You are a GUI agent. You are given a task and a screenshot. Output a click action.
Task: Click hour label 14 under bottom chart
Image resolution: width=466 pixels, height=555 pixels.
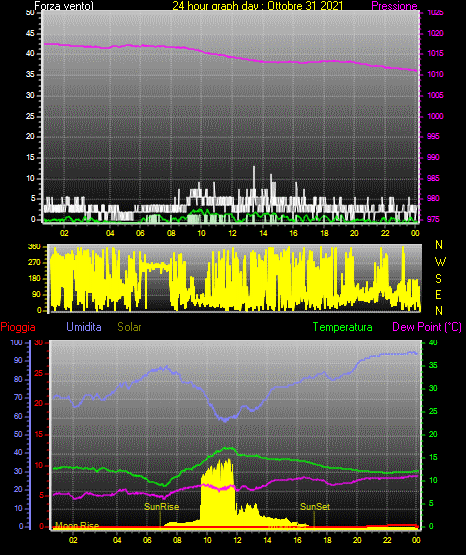tap(267, 540)
